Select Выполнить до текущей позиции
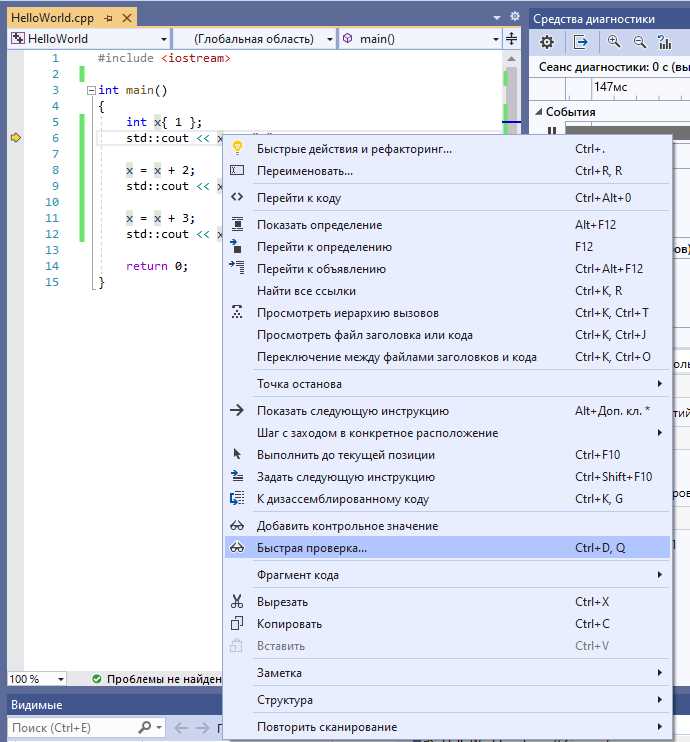 pos(447,455)
